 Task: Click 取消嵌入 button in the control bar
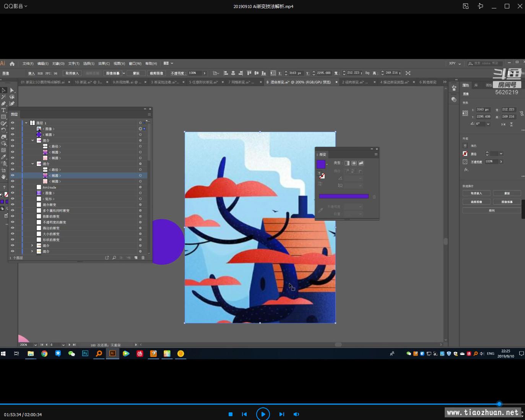tap(72, 73)
